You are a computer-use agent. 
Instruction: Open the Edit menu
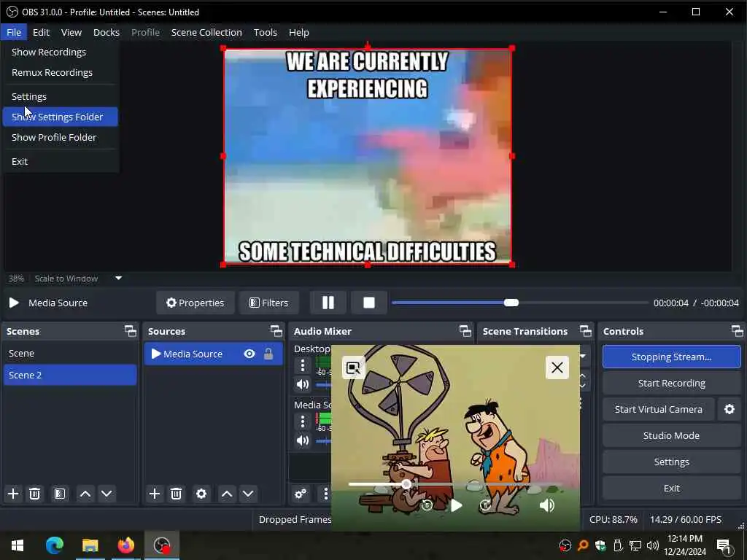pos(41,32)
